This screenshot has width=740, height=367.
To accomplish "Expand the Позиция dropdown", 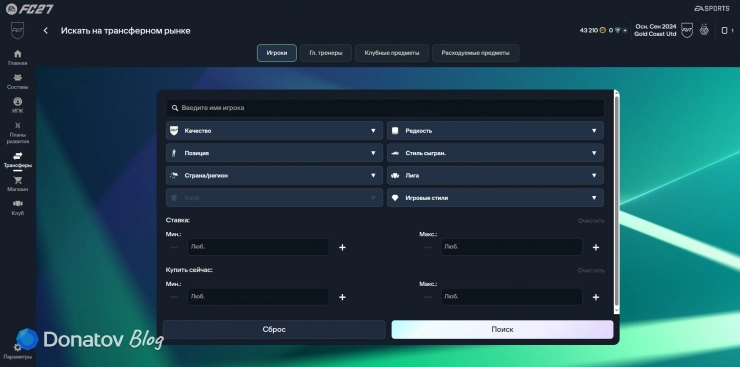I will click(274, 153).
